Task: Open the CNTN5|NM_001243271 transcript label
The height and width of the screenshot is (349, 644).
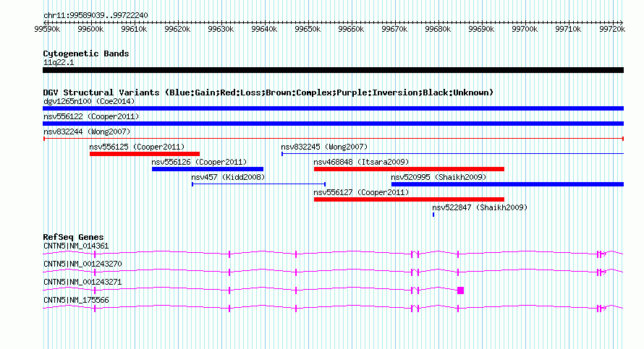Action: click(82, 282)
